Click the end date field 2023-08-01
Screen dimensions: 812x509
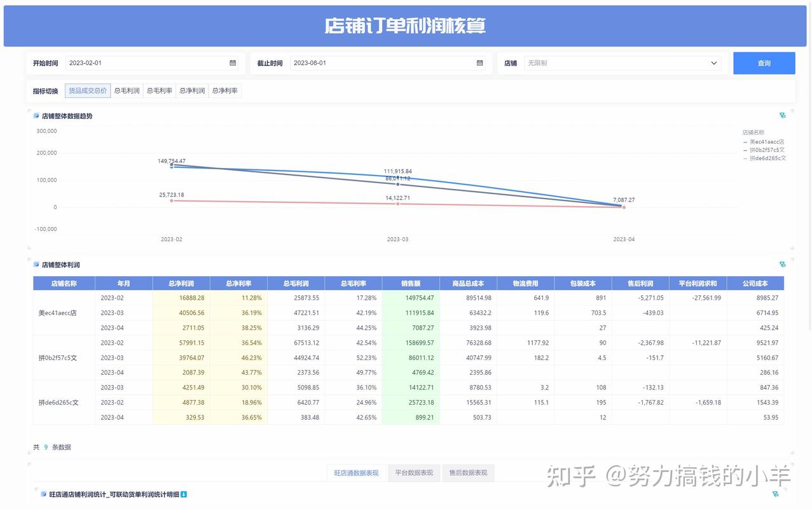[x=388, y=63]
